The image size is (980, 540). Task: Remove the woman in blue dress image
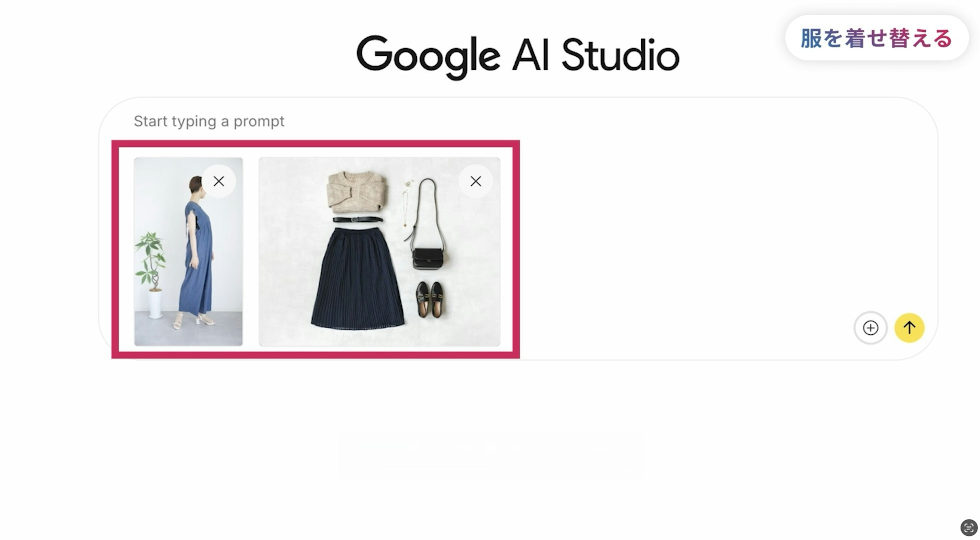[x=219, y=181]
